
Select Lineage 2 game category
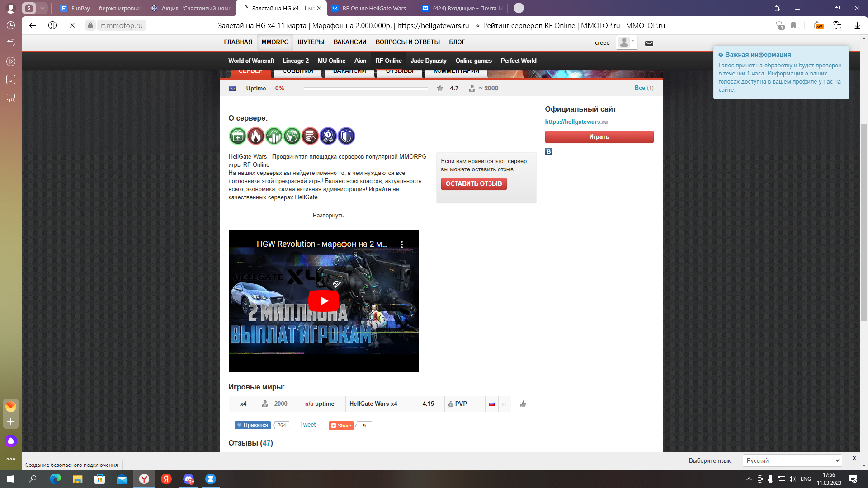(296, 61)
